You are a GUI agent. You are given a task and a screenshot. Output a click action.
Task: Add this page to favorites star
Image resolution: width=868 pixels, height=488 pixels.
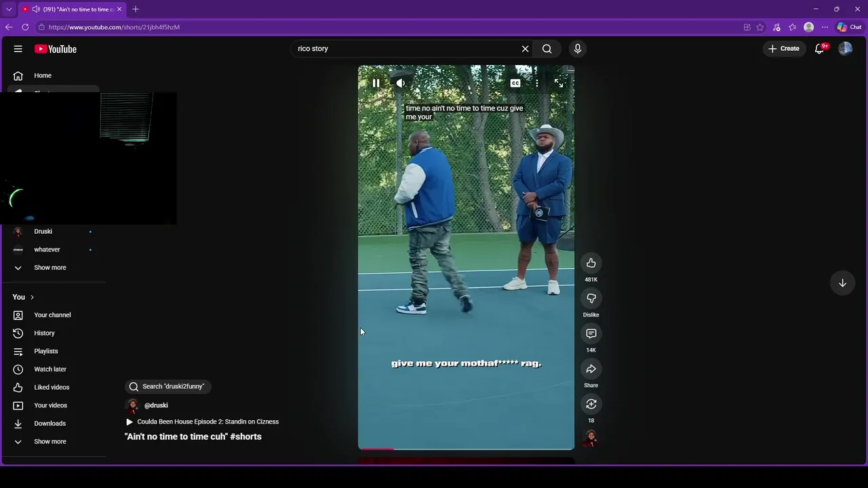(x=760, y=27)
